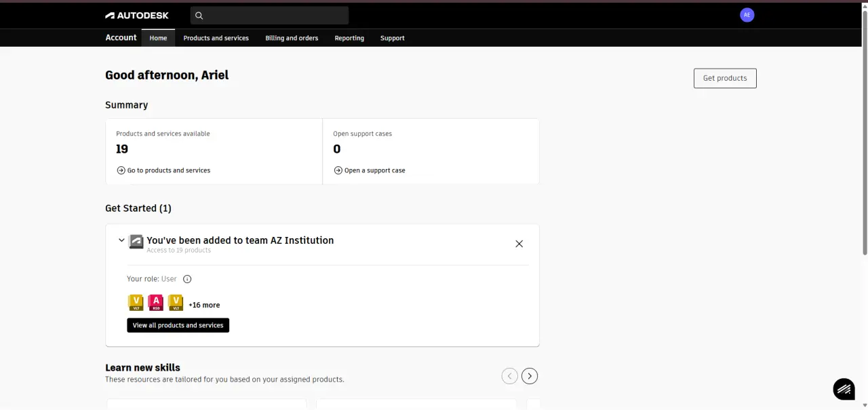Image resolution: width=868 pixels, height=410 pixels.
Task: Click the role info icon
Action: pyautogui.click(x=187, y=279)
